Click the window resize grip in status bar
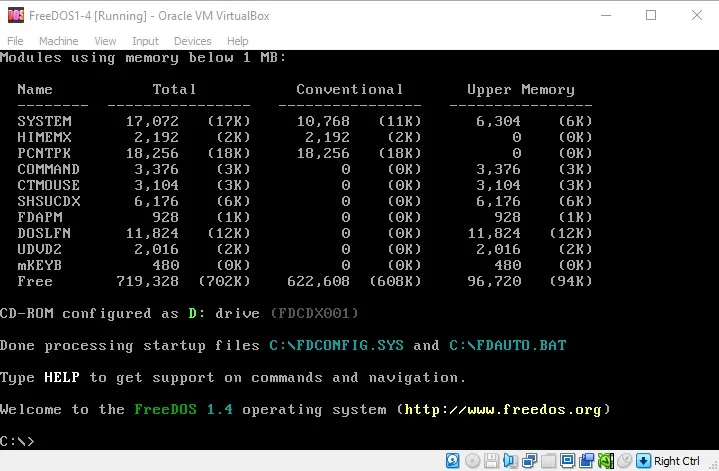The width and height of the screenshot is (719, 471). (713, 465)
